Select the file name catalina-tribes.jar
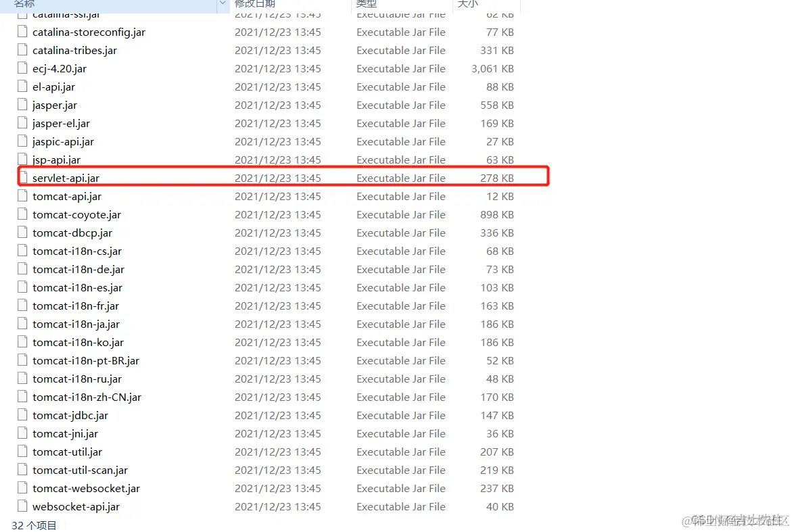Viewport: 794px width, 532px height. tap(74, 51)
